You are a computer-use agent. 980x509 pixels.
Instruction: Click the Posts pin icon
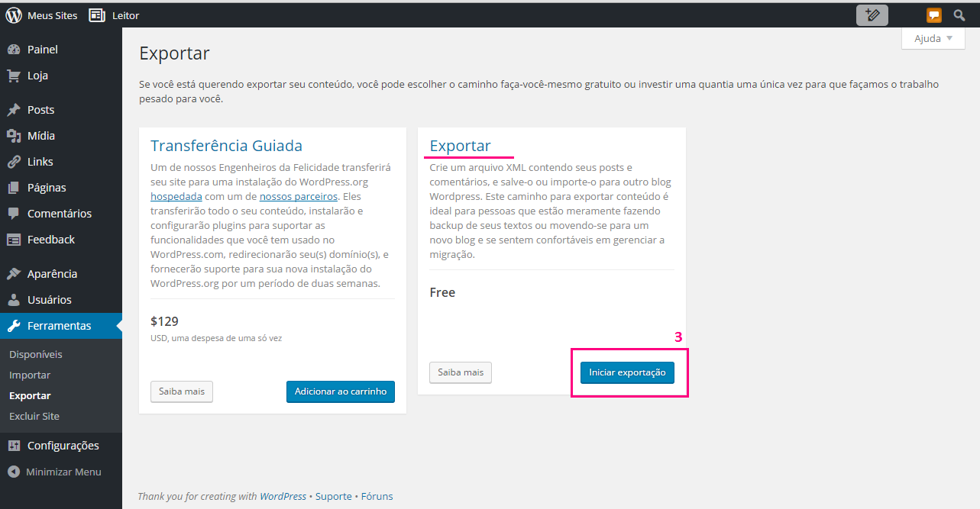pyautogui.click(x=14, y=110)
